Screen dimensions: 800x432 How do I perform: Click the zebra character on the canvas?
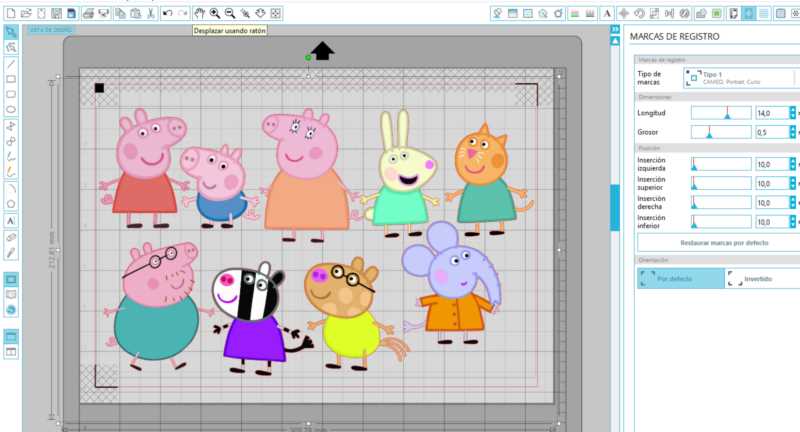pos(253,318)
